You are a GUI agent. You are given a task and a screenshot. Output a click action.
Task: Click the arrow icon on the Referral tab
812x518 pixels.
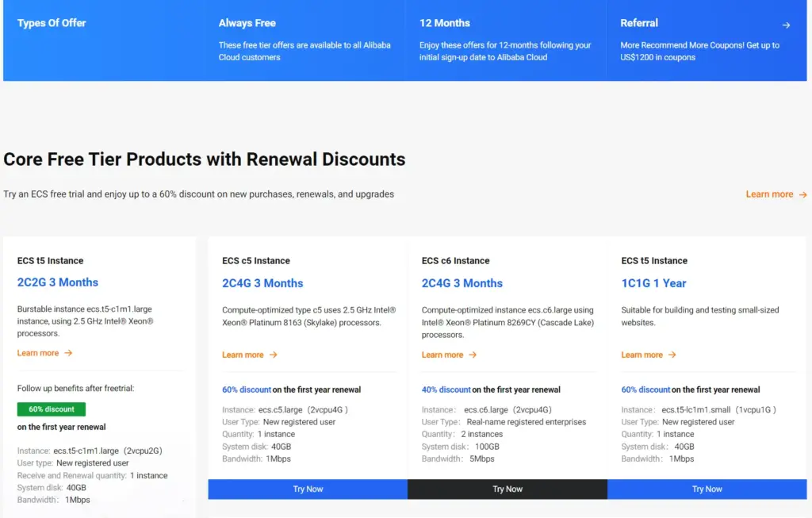(786, 25)
